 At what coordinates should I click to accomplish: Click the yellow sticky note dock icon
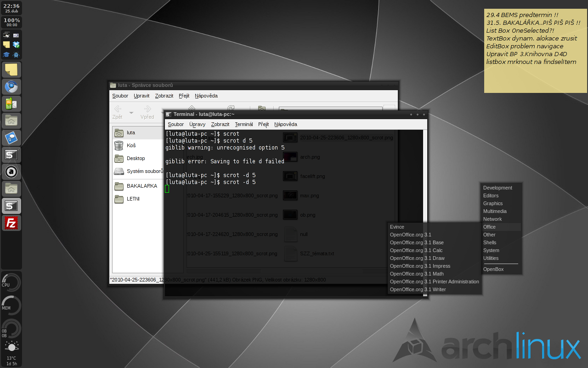coord(11,69)
